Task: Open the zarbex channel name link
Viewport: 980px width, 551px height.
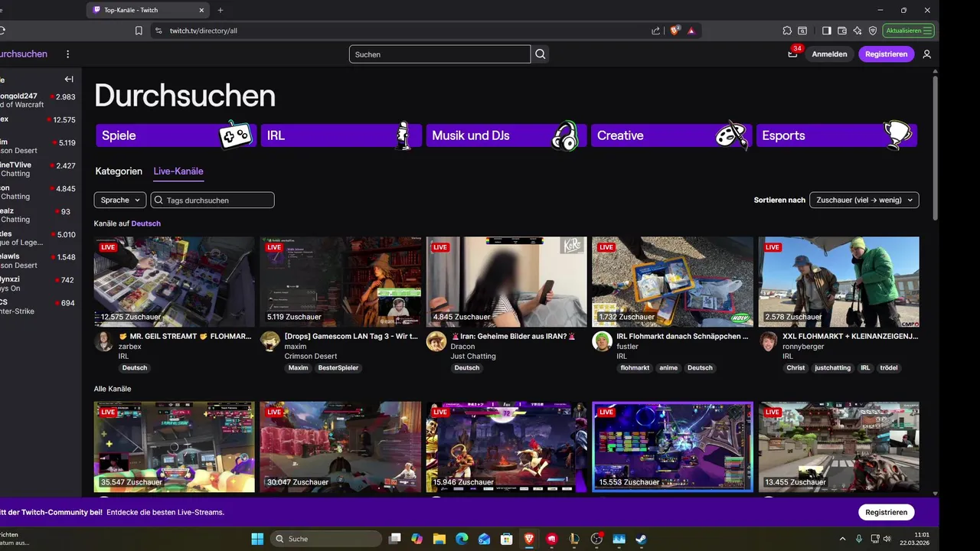Action: click(130, 347)
